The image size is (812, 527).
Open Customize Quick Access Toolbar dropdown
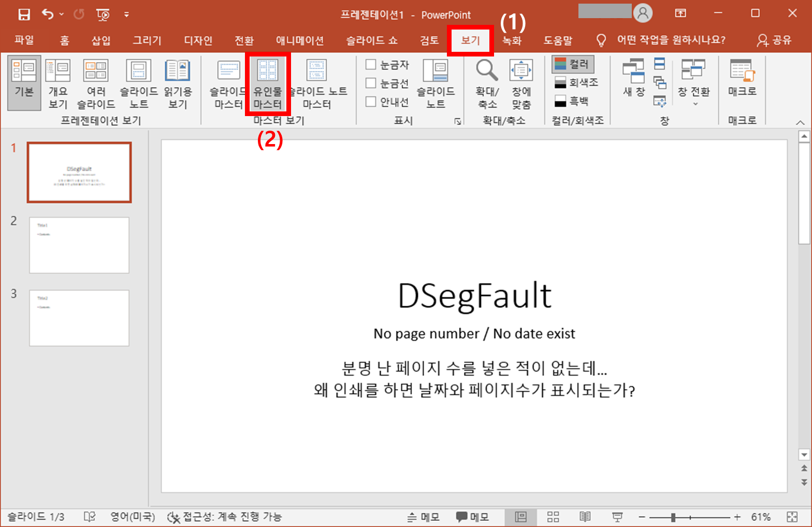(x=126, y=15)
